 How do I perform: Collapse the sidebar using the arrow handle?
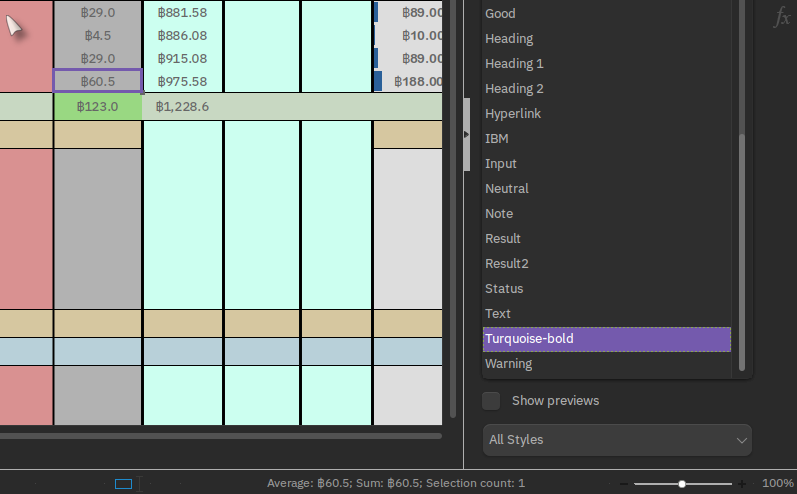pos(466,135)
